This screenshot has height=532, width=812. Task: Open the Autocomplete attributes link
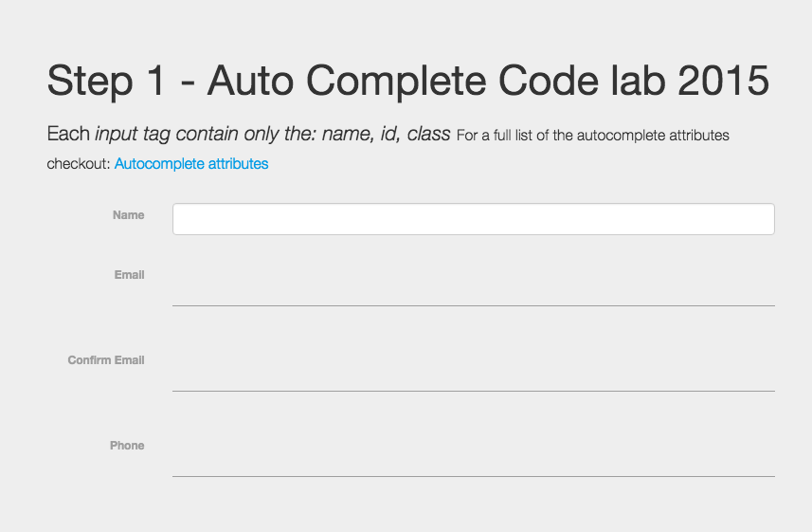click(x=191, y=164)
